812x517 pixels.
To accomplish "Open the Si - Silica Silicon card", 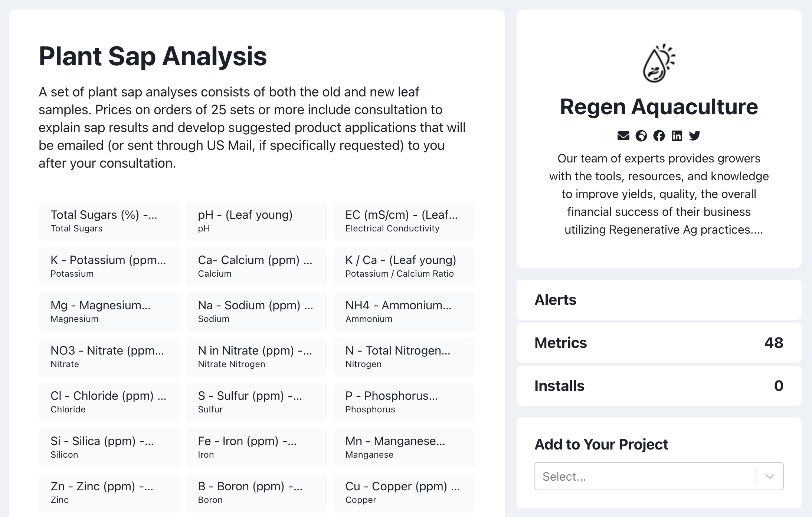I will click(109, 447).
